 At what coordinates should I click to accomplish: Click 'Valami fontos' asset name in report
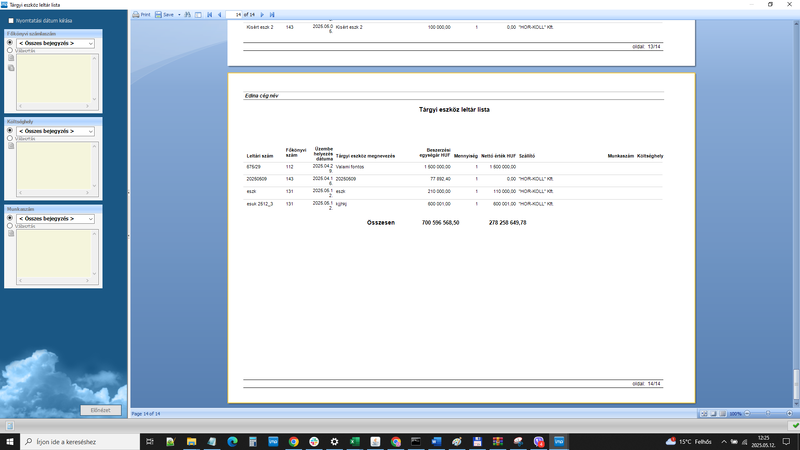(x=350, y=167)
